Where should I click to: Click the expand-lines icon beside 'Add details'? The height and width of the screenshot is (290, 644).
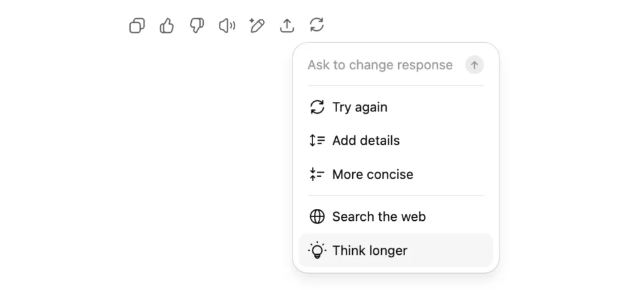click(318, 141)
